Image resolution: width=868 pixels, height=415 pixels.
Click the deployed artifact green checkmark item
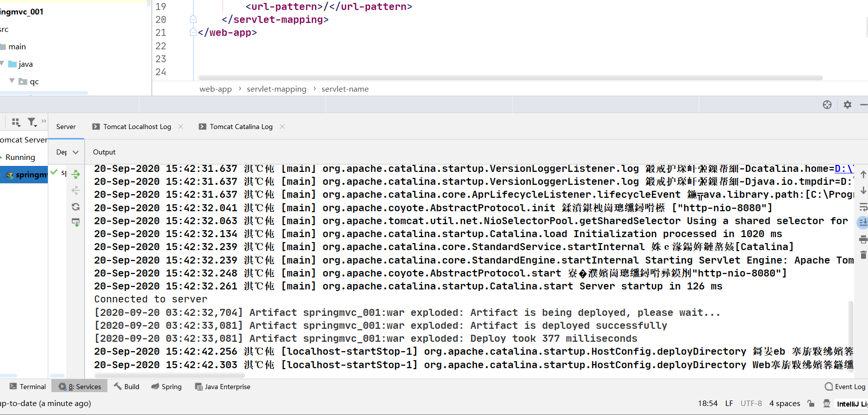click(58, 173)
